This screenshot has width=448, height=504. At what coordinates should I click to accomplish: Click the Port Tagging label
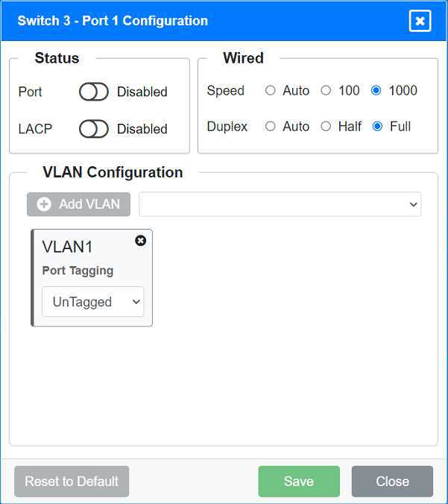(x=78, y=271)
